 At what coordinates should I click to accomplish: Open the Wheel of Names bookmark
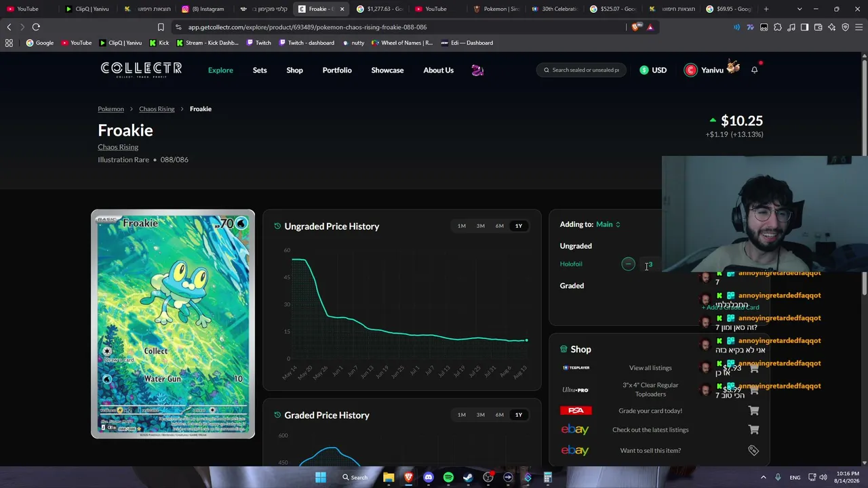coord(401,43)
